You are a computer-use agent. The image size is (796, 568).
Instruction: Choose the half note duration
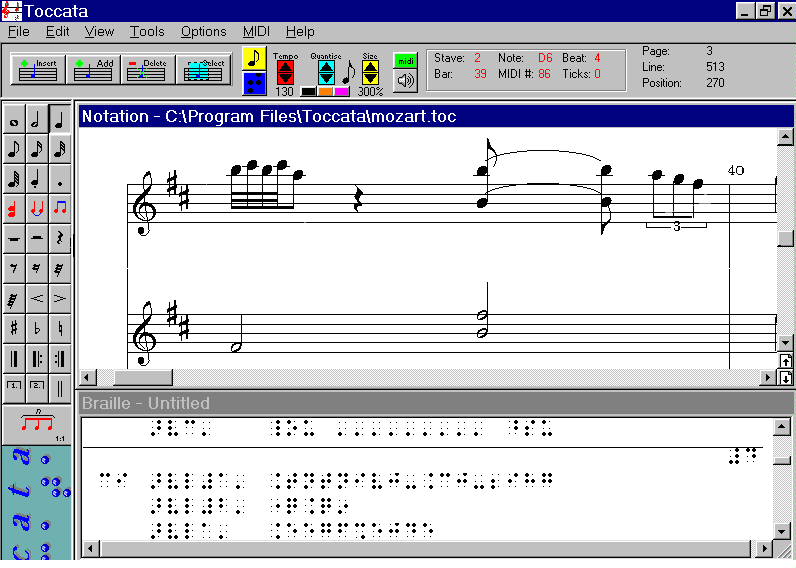(37, 121)
